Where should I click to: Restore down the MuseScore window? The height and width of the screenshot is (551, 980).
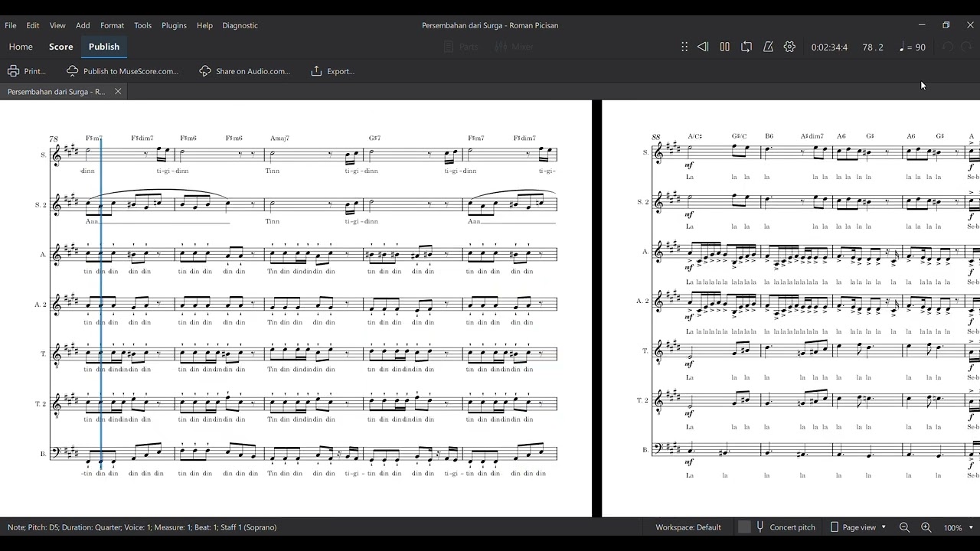click(946, 25)
